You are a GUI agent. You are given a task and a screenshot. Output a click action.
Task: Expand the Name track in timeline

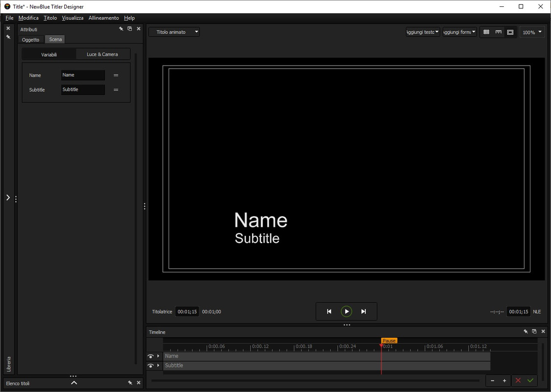[x=158, y=356]
